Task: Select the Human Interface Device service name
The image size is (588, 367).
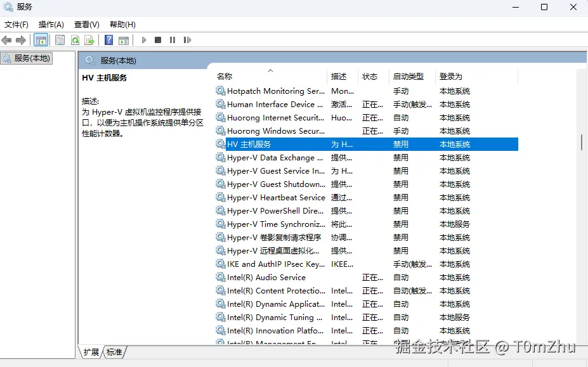Action: 275,105
